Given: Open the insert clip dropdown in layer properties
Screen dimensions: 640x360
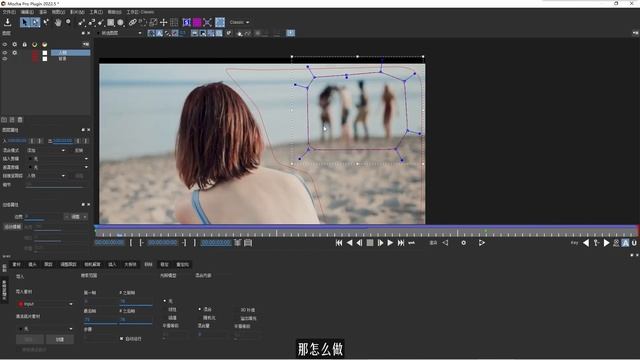Looking at the screenshot, I should click(x=58, y=159).
